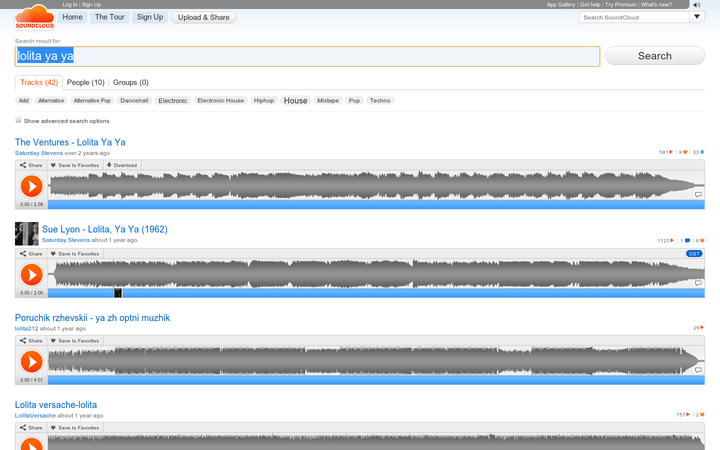The height and width of the screenshot is (450, 720).
Task: Share Lolita versache-lolita track
Action: click(31, 428)
